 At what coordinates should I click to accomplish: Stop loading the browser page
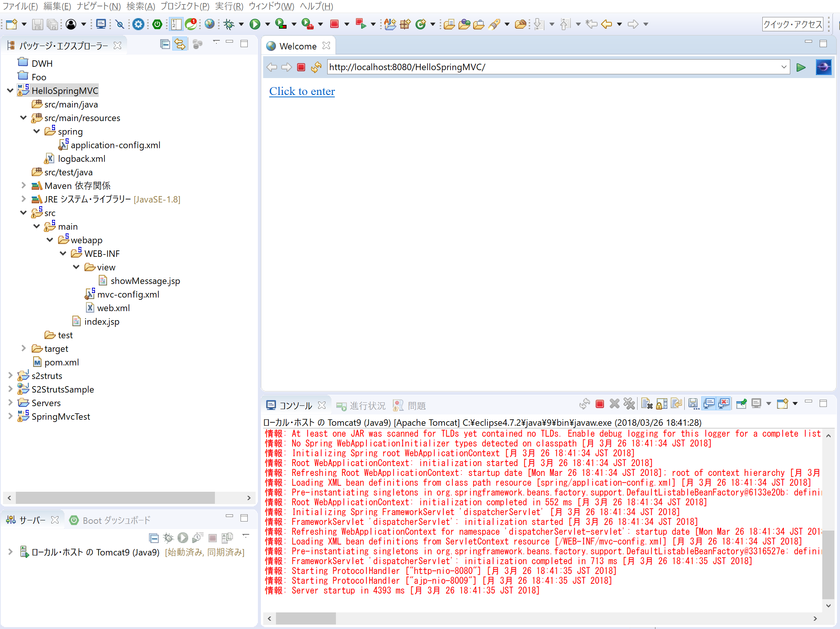(x=301, y=67)
